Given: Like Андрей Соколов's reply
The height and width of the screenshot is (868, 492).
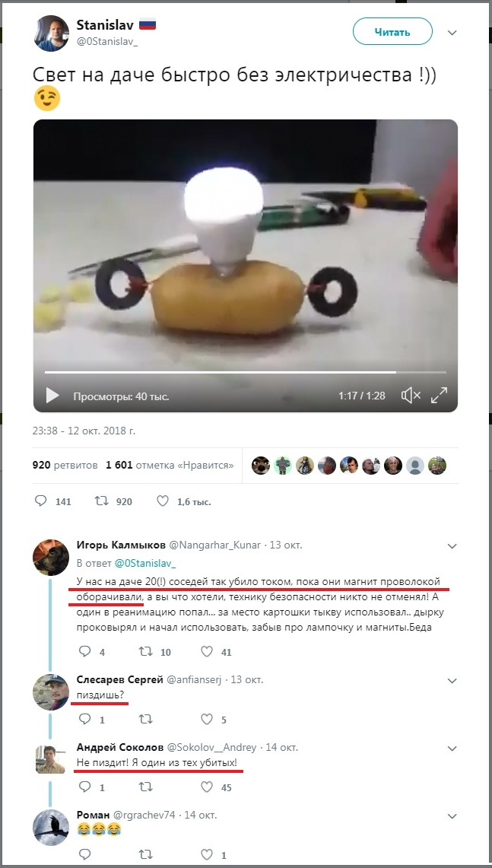Looking at the screenshot, I should (x=207, y=787).
